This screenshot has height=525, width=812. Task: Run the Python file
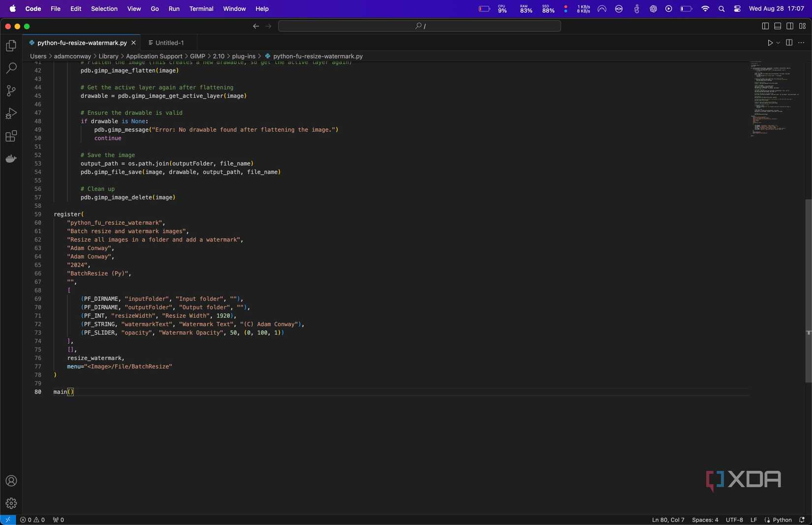coord(770,43)
